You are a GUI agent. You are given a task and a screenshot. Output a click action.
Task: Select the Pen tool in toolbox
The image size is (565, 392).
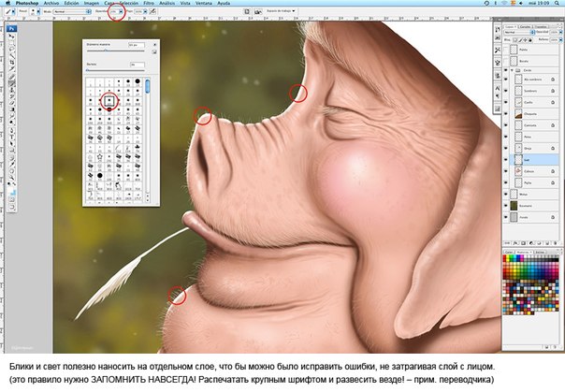pyautogui.click(x=12, y=130)
